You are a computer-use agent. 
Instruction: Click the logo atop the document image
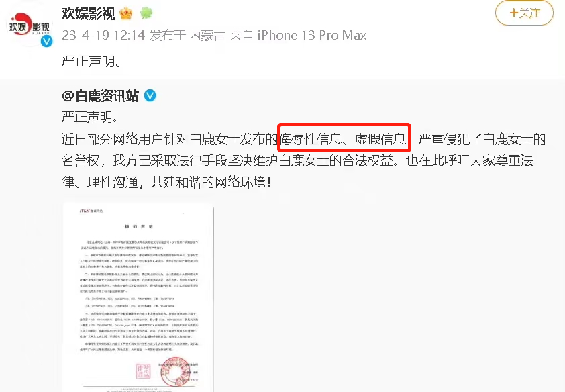click(x=91, y=211)
